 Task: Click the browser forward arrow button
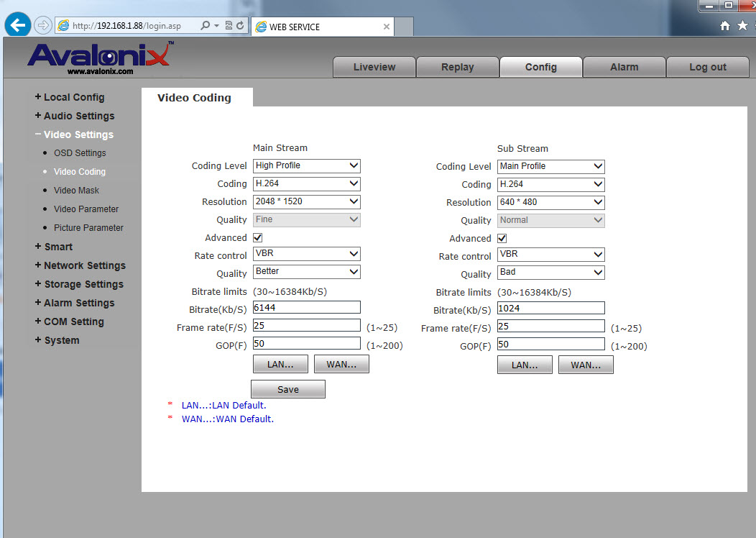(42, 25)
